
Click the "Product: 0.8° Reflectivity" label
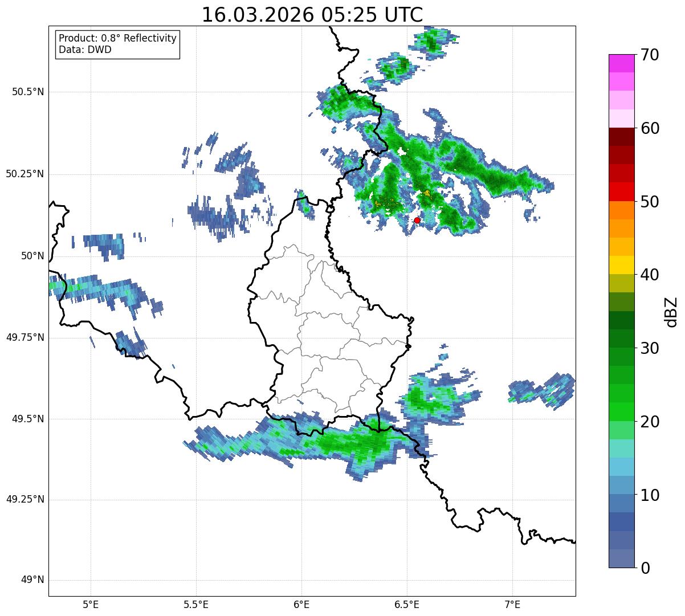(x=118, y=38)
